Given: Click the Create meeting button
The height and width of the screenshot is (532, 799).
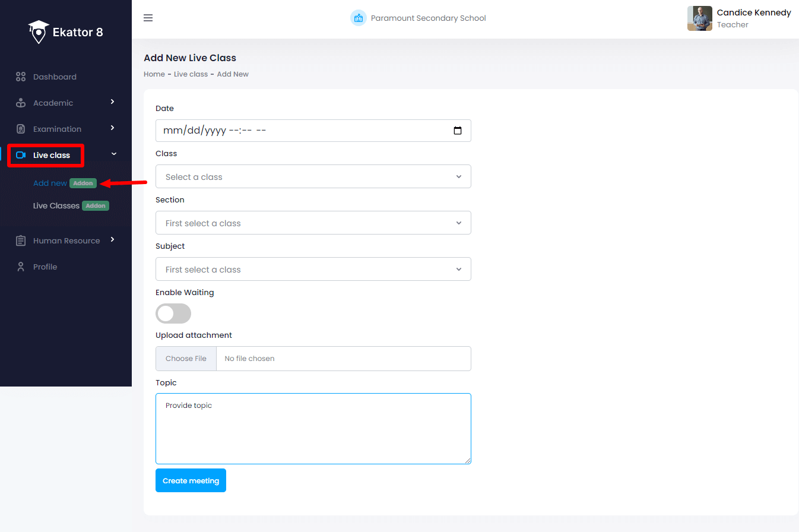Looking at the screenshot, I should coord(191,480).
